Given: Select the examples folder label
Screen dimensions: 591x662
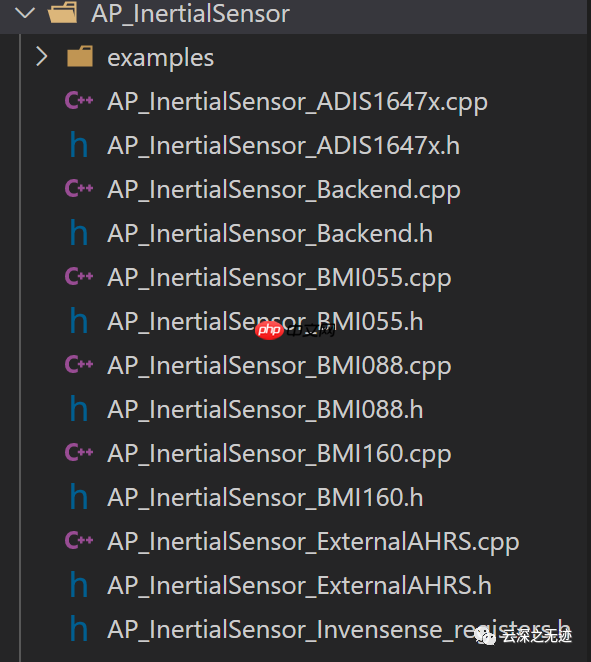Looking at the screenshot, I should click(x=160, y=58).
